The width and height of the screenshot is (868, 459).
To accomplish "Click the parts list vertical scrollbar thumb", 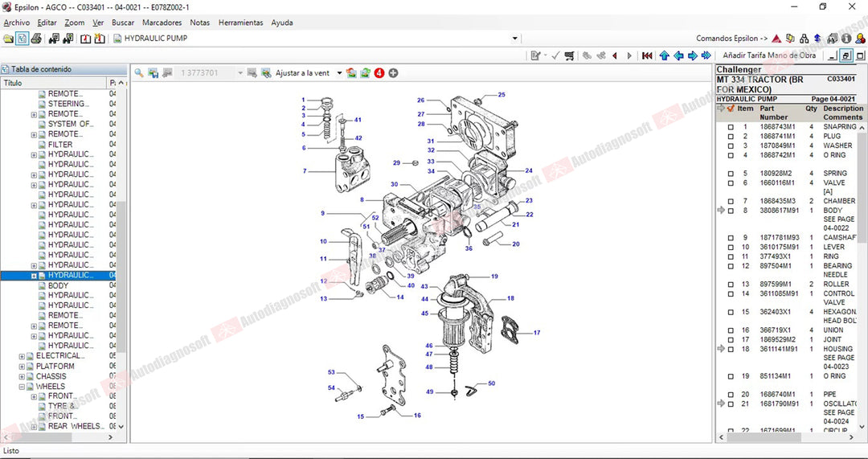I will 862,187.
